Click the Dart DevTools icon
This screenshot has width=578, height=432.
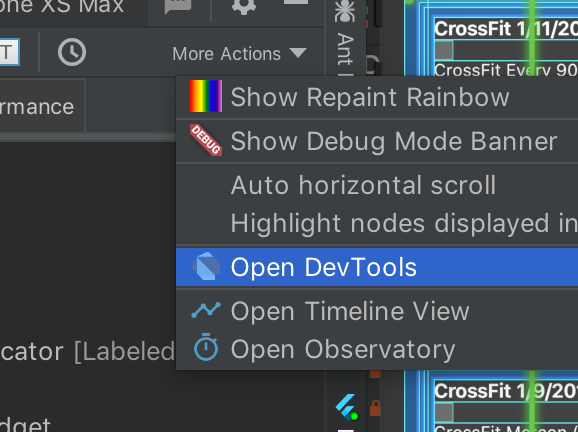coord(206,266)
